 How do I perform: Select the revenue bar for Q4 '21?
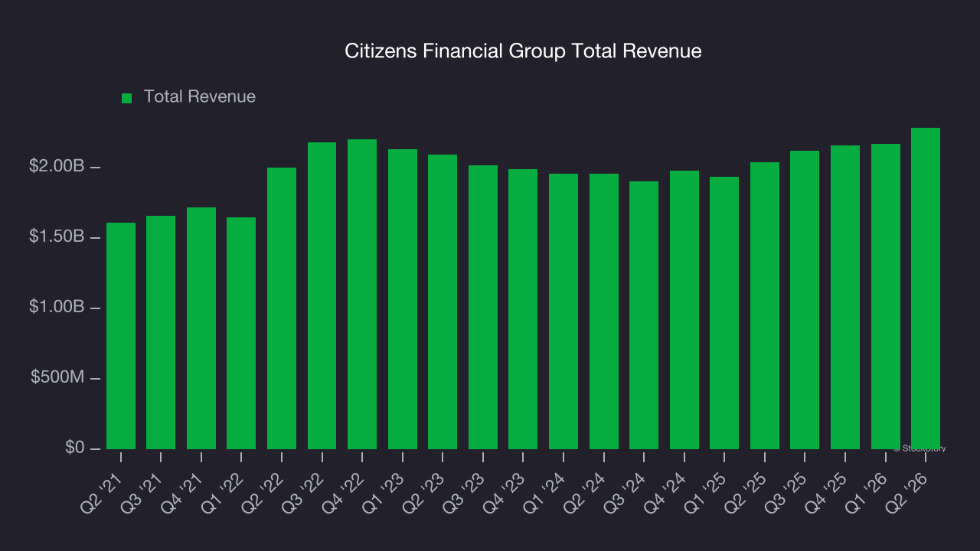coord(201,328)
